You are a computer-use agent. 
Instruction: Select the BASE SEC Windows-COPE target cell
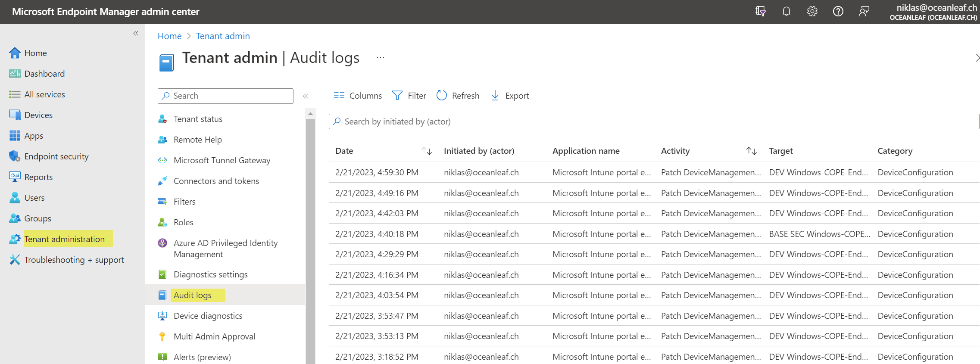point(819,234)
